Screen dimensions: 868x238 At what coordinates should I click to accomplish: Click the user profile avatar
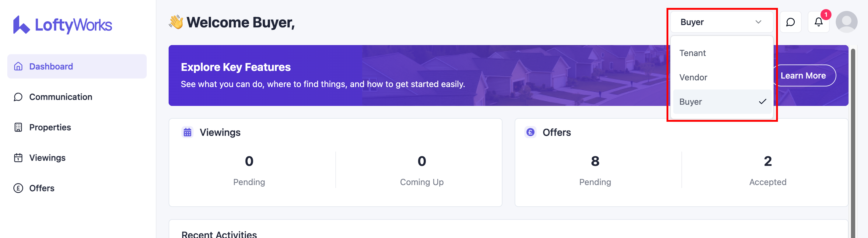coord(846,22)
